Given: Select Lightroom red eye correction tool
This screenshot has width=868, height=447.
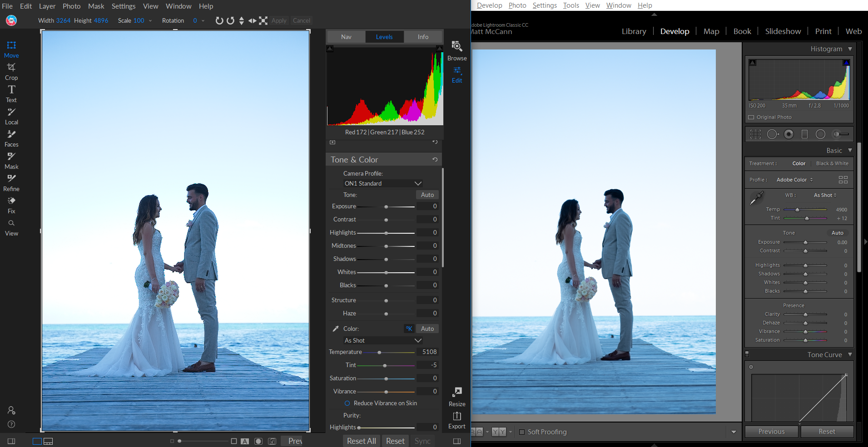Looking at the screenshot, I should (789, 134).
